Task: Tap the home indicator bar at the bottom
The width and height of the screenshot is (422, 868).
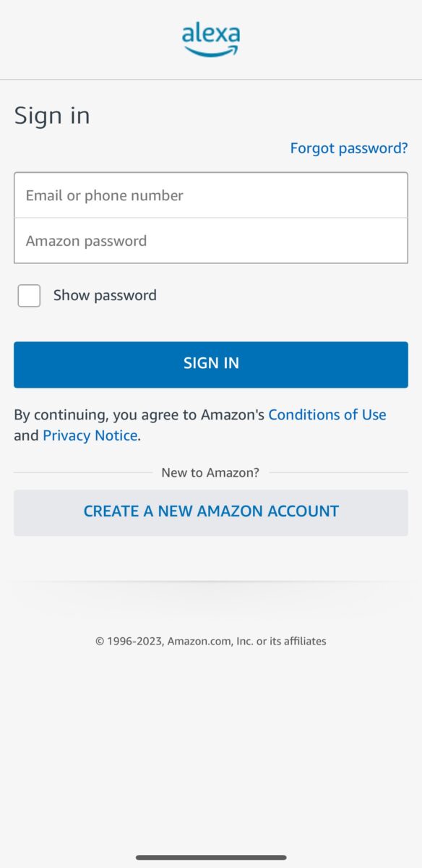Action: click(x=211, y=857)
